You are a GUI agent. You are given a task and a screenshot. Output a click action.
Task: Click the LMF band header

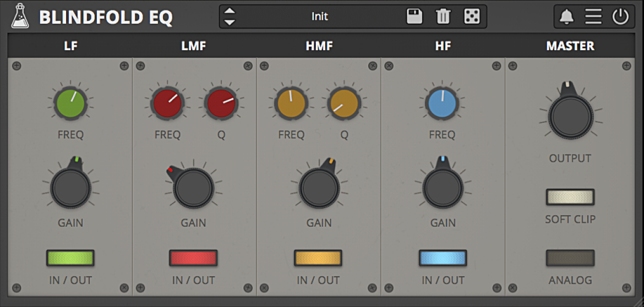tap(193, 46)
